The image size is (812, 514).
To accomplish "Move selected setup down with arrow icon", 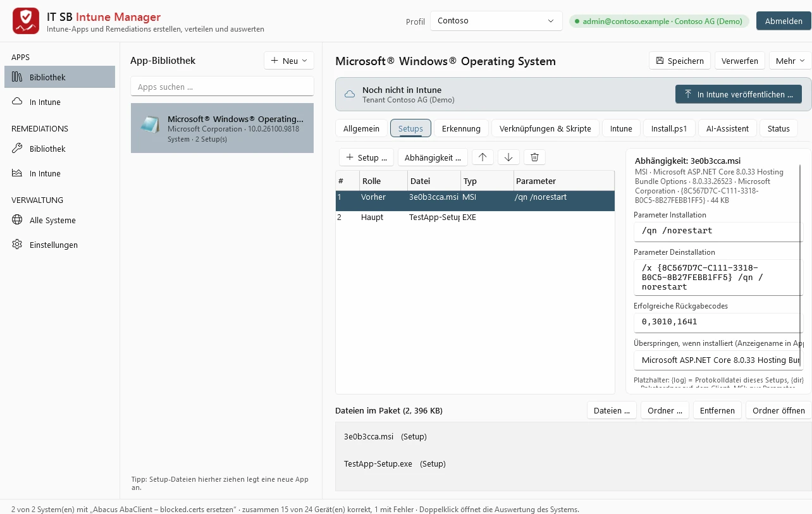I will click(508, 157).
